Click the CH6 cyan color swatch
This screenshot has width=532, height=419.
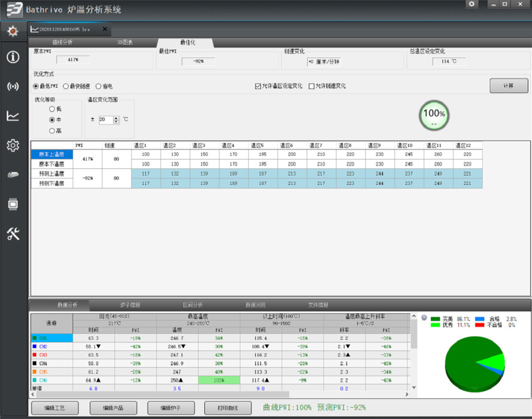35,380
